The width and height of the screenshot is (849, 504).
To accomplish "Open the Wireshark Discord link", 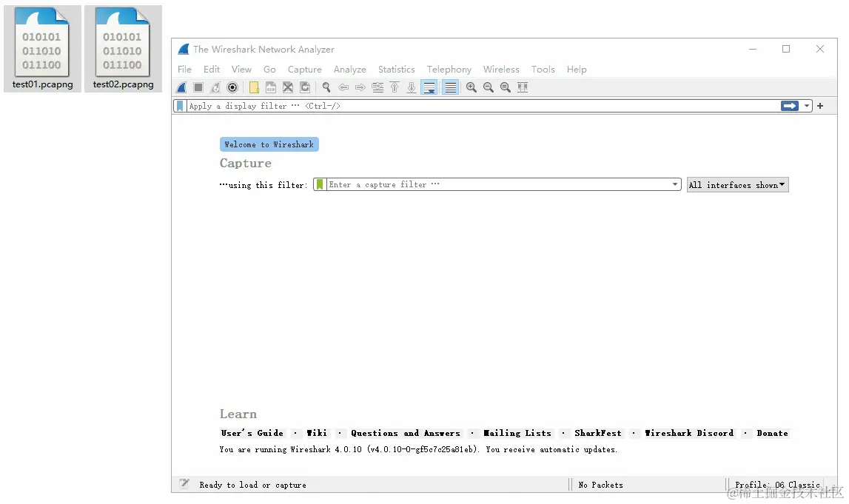I will pos(689,433).
